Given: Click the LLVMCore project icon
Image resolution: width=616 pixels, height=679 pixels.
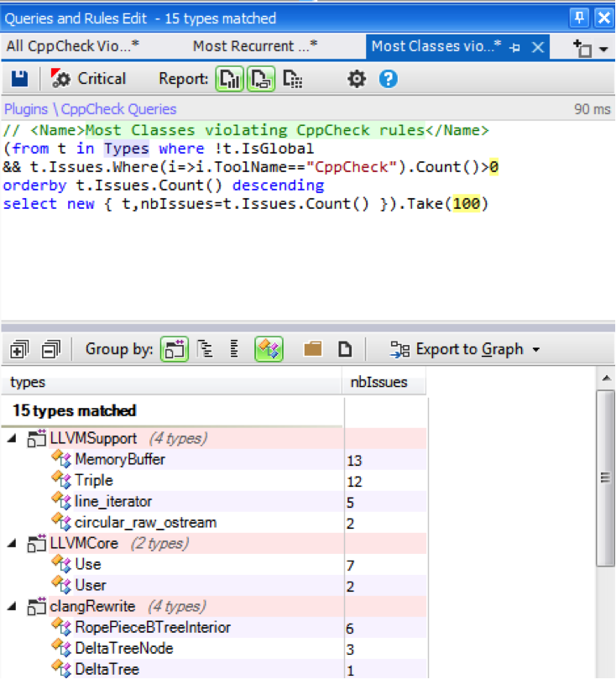Looking at the screenshot, I should coord(36,544).
